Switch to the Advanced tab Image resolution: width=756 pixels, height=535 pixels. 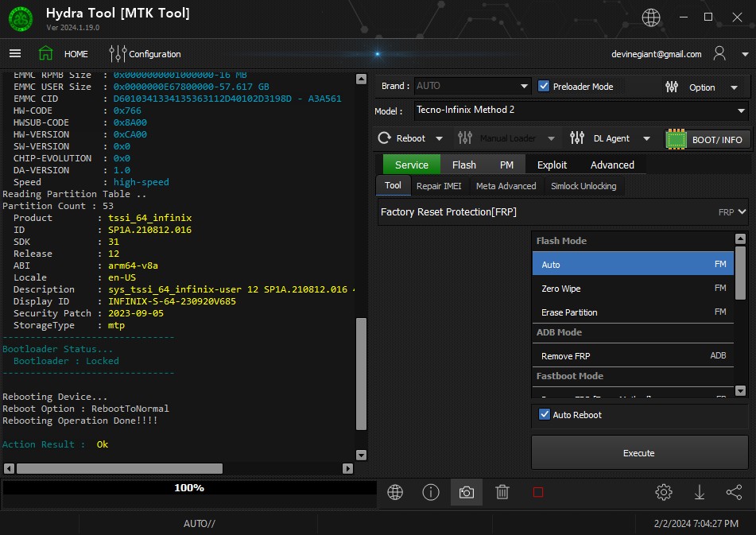click(612, 165)
